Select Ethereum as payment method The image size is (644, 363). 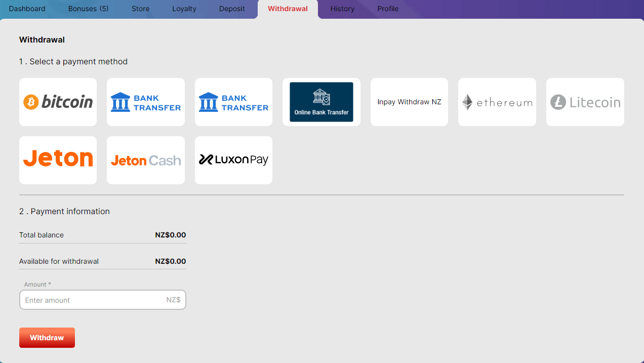(497, 102)
